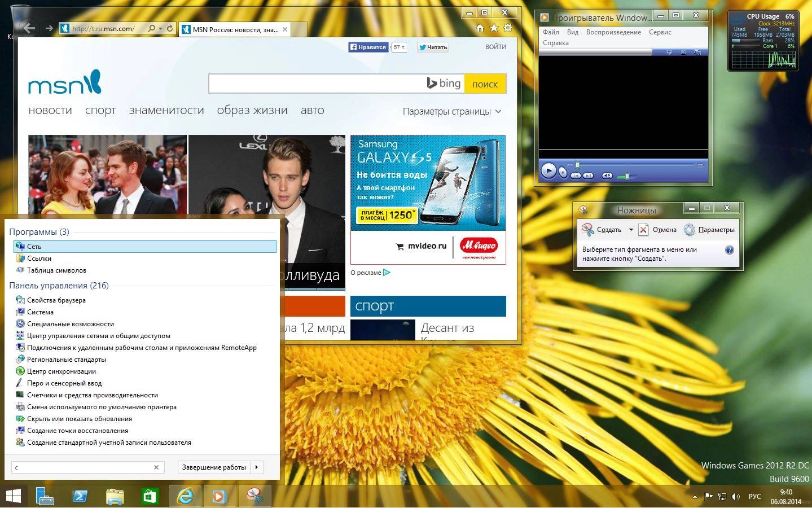Open IE address bar autocomplete dropdown
This screenshot has height=508, width=812.
tap(161, 28)
